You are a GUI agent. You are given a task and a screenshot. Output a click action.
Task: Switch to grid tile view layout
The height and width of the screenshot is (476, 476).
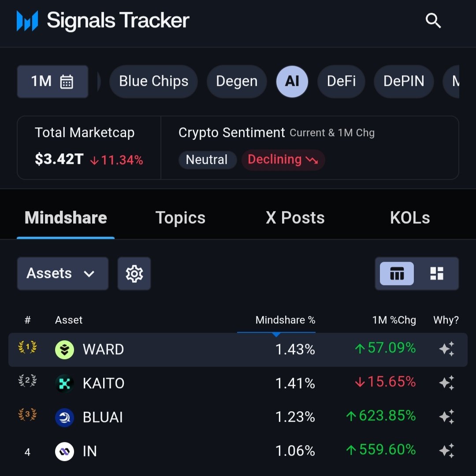point(437,274)
